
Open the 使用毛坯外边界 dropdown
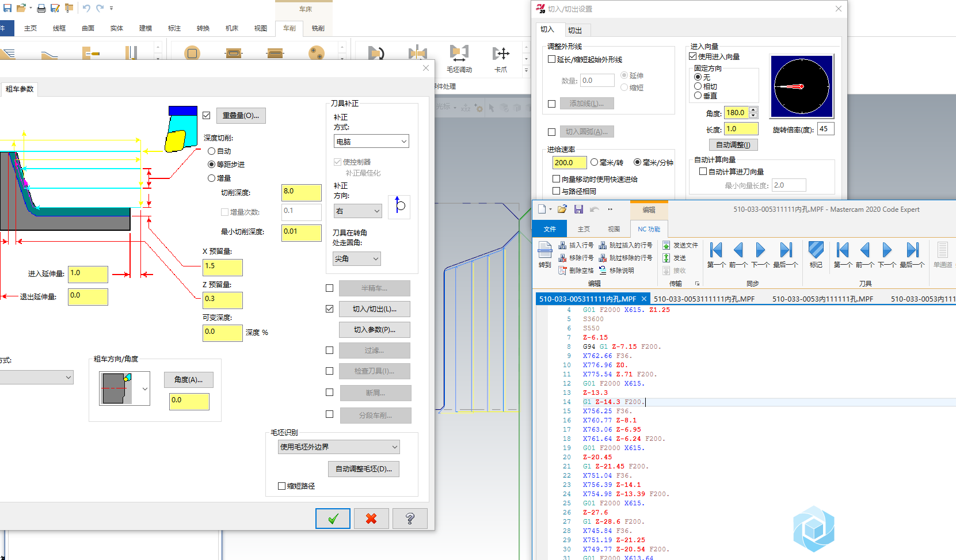tap(338, 447)
